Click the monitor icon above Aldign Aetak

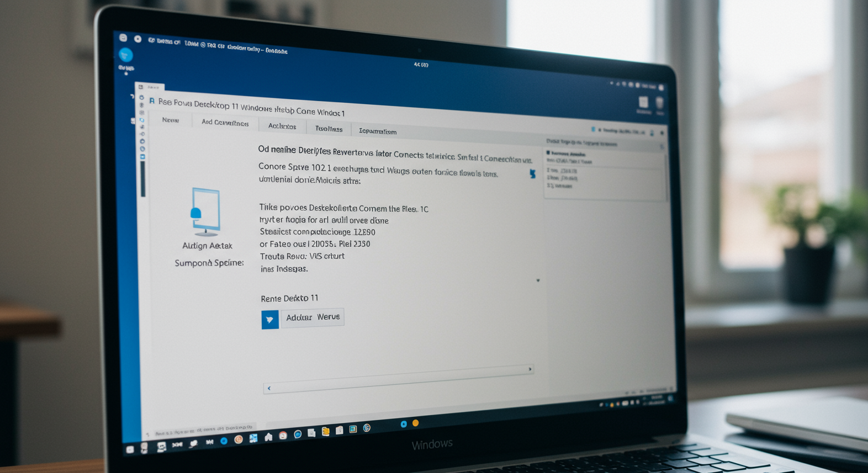(205, 211)
